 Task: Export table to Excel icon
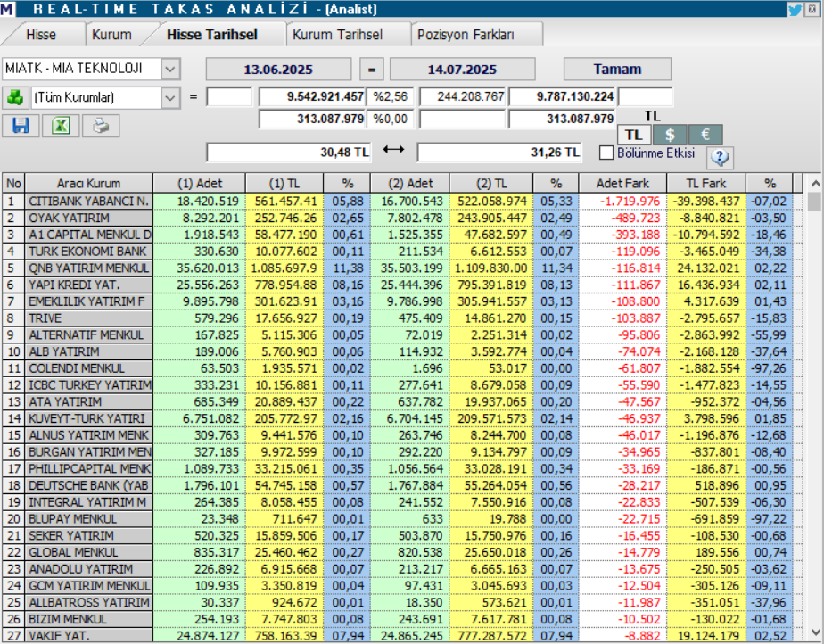61,126
